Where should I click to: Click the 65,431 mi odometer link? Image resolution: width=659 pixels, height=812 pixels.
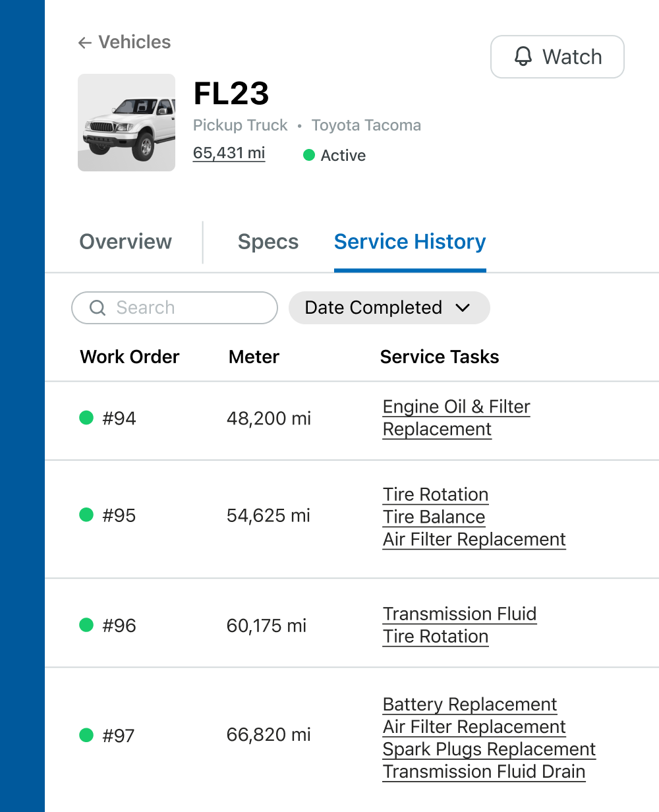click(x=229, y=153)
